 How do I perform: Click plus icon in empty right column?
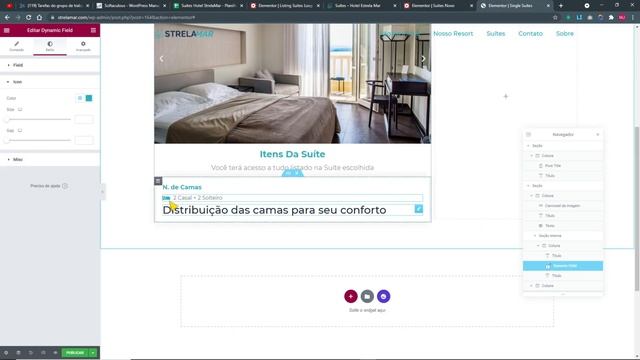click(x=506, y=96)
